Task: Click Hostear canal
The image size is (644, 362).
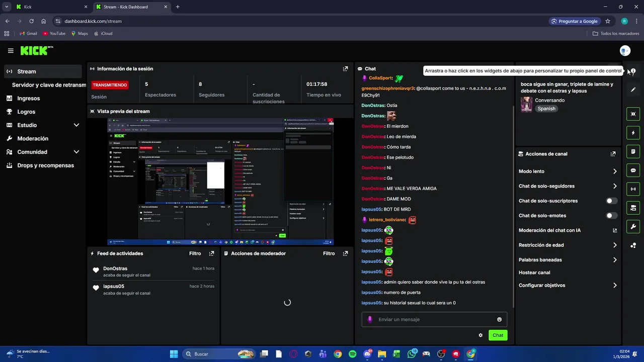Action: tap(534, 273)
